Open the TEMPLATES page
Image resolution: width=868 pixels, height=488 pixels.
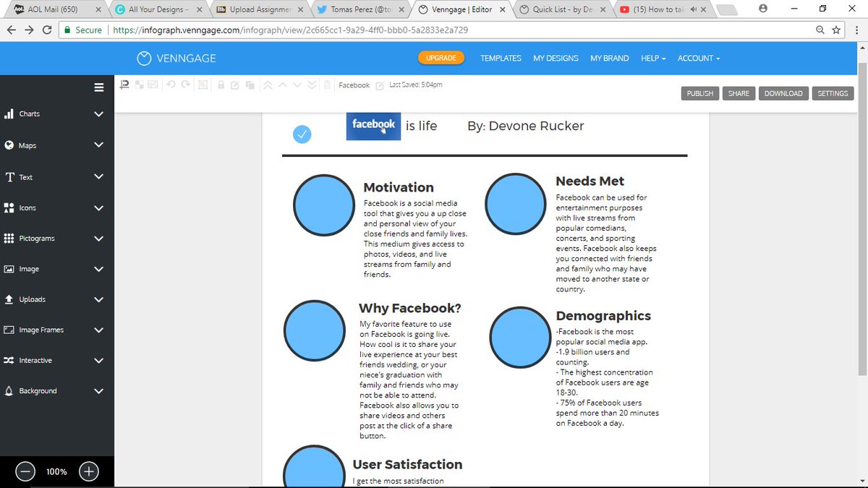click(x=501, y=59)
